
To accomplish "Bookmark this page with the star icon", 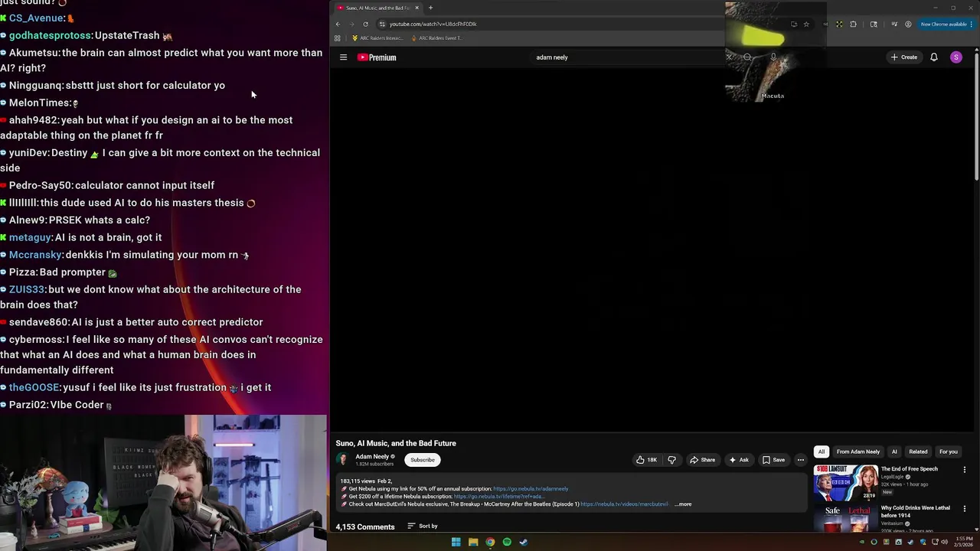I will (x=806, y=24).
